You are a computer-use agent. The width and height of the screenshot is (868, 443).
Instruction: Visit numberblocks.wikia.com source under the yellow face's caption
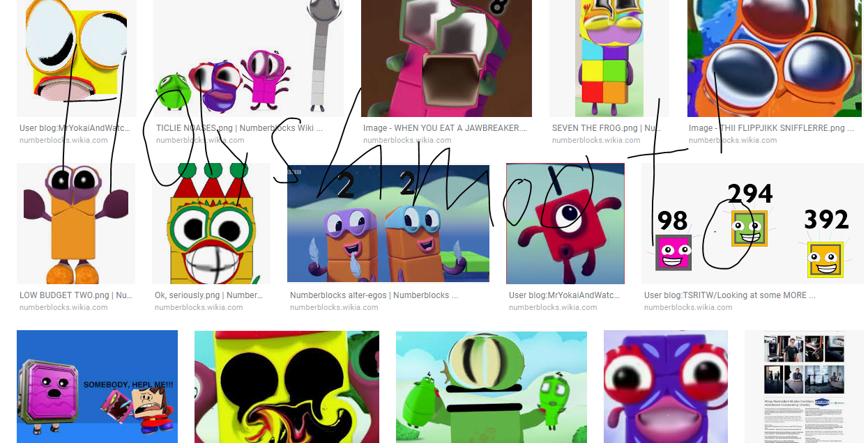click(63, 140)
